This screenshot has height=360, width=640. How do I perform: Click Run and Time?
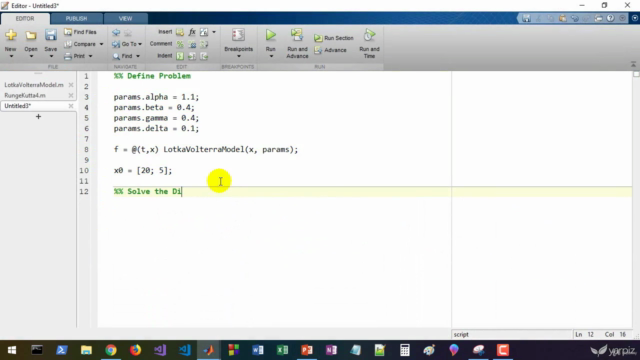[x=369, y=43]
